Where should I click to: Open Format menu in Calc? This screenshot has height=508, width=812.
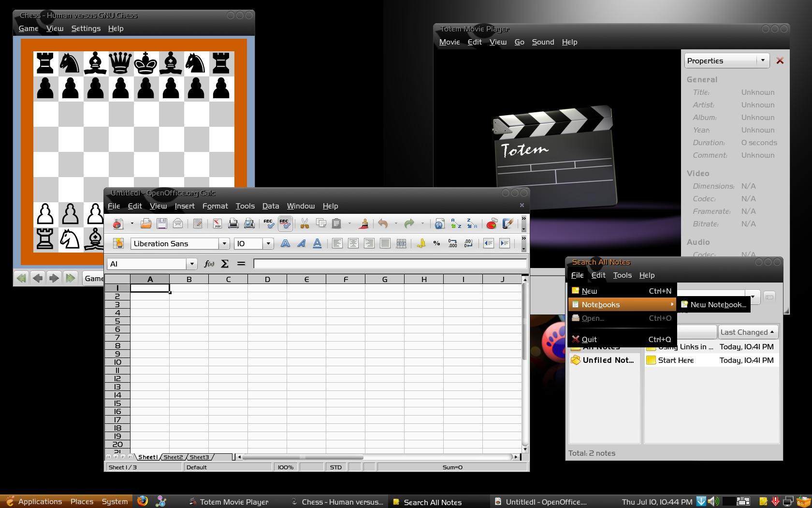(x=215, y=206)
